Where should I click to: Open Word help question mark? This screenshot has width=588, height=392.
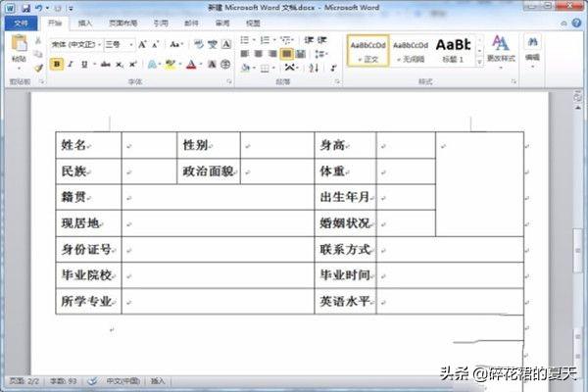(x=576, y=23)
